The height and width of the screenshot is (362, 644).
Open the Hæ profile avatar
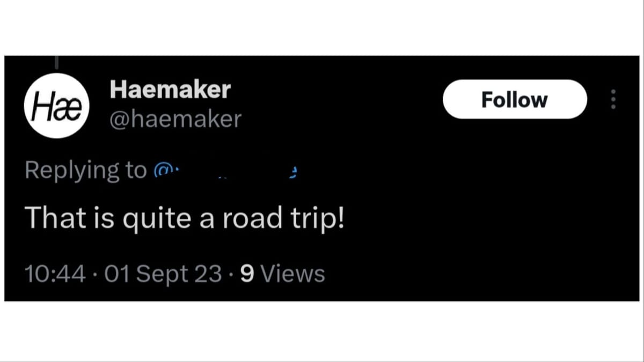(x=56, y=106)
